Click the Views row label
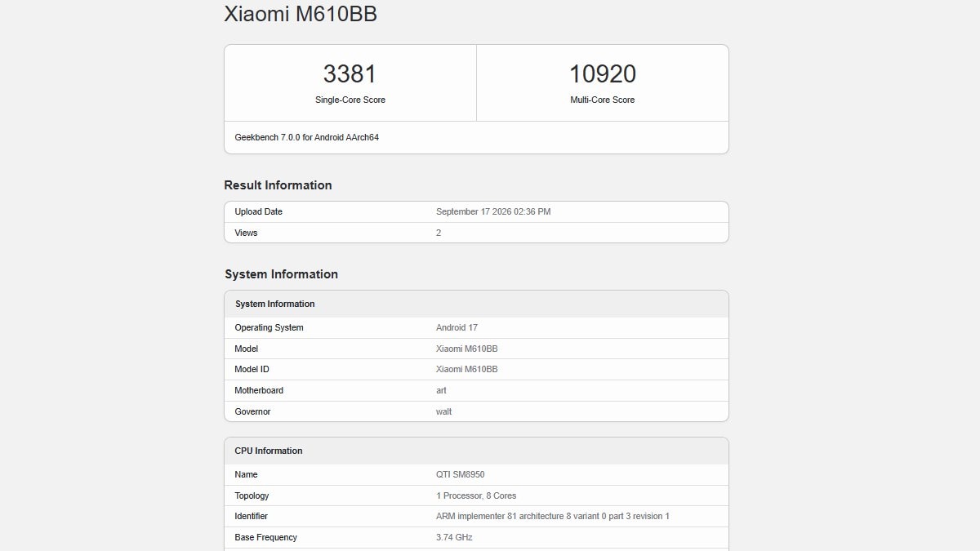The image size is (980, 551). point(246,233)
